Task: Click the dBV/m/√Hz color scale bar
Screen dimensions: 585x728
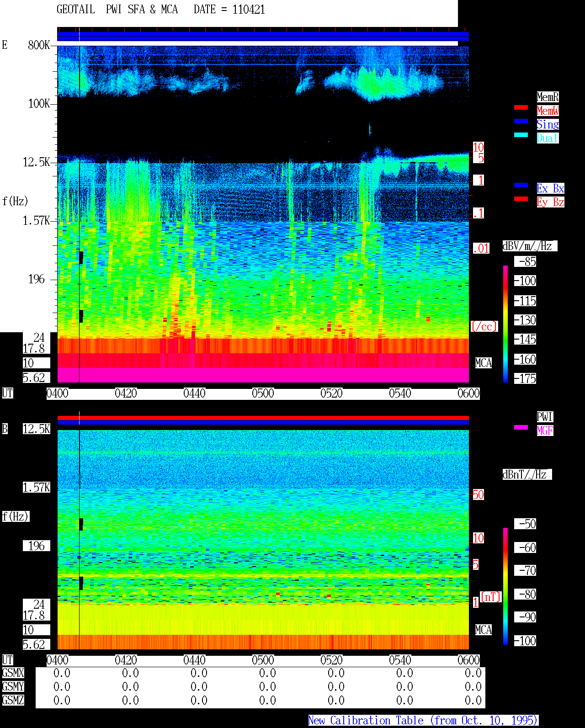Action: tap(505, 324)
